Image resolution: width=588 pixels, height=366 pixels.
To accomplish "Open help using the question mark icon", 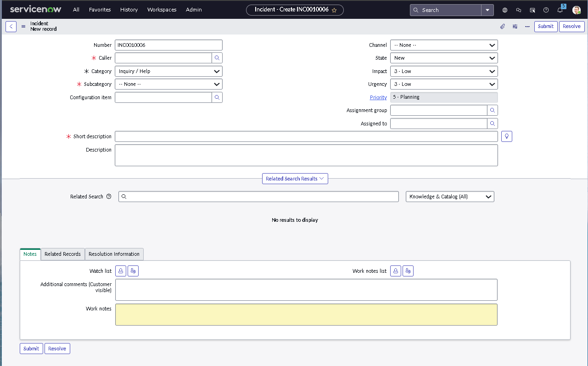I will point(546,10).
